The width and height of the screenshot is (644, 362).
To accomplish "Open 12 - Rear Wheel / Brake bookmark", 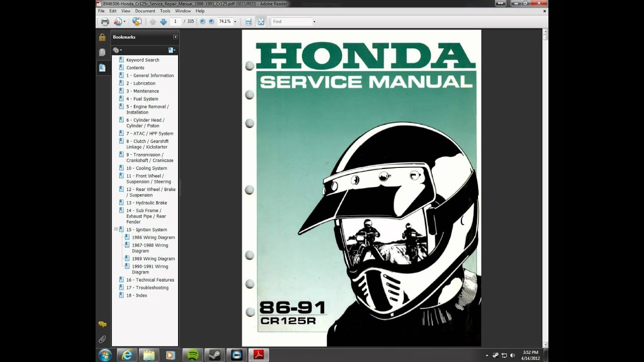I will point(151,193).
